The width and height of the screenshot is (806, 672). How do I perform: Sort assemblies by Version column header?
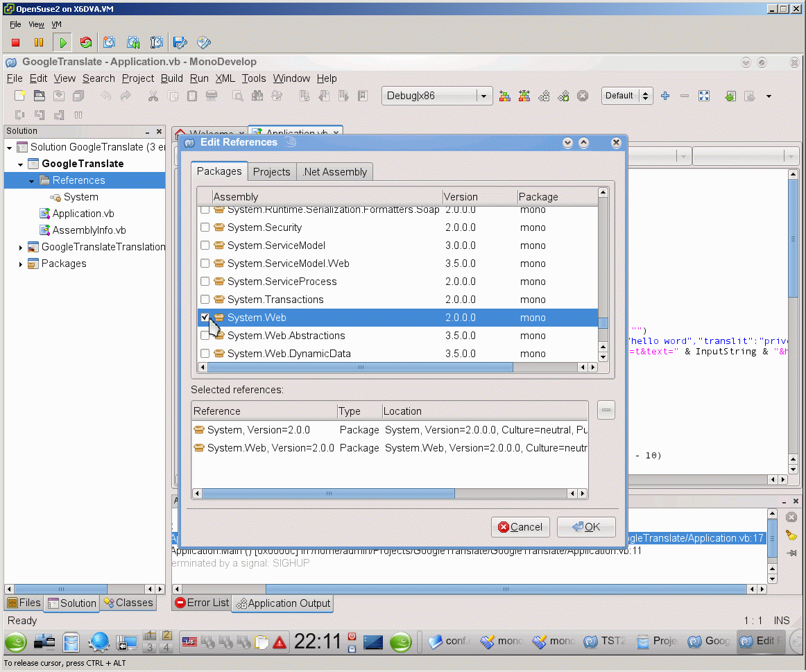coord(479,196)
